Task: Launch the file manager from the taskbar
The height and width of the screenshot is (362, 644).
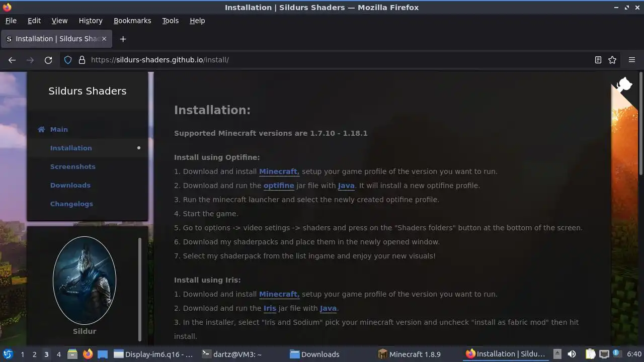Action: point(72,354)
